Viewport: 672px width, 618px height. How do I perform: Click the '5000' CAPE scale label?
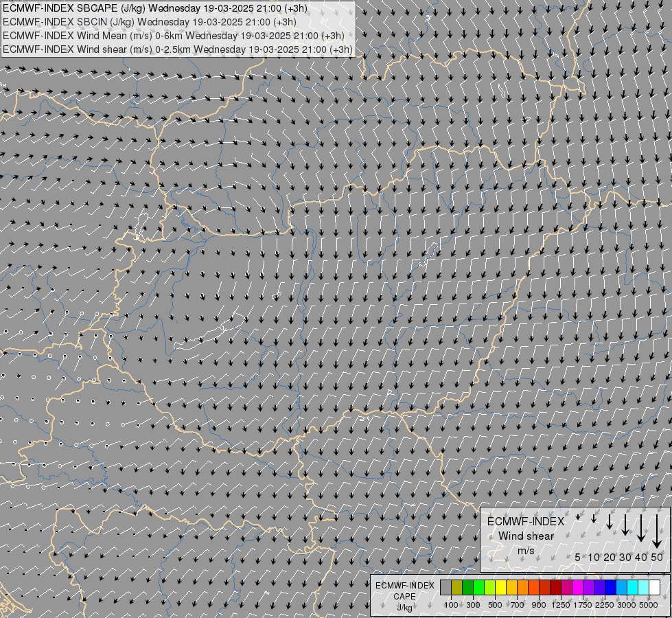tap(649, 605)
